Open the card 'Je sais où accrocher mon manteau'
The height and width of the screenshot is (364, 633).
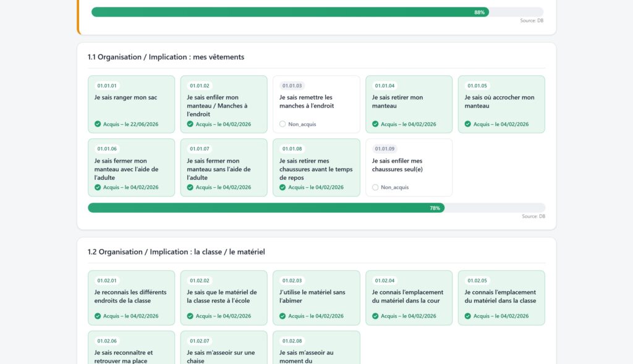coord(501,104)
